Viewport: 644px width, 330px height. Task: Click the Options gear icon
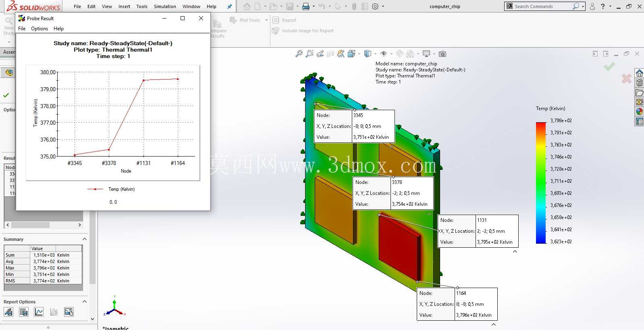[x=375, y=6]
